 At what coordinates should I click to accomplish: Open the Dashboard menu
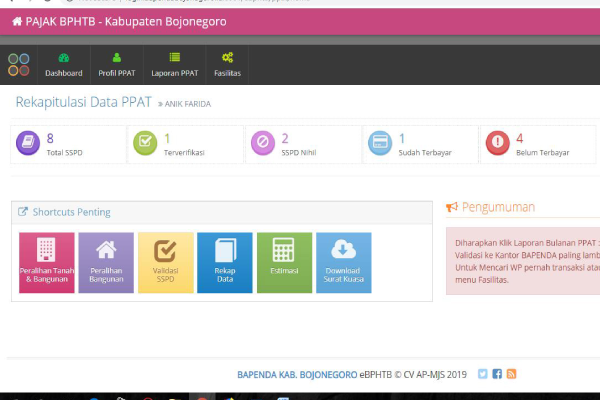(x=64, y=65)
